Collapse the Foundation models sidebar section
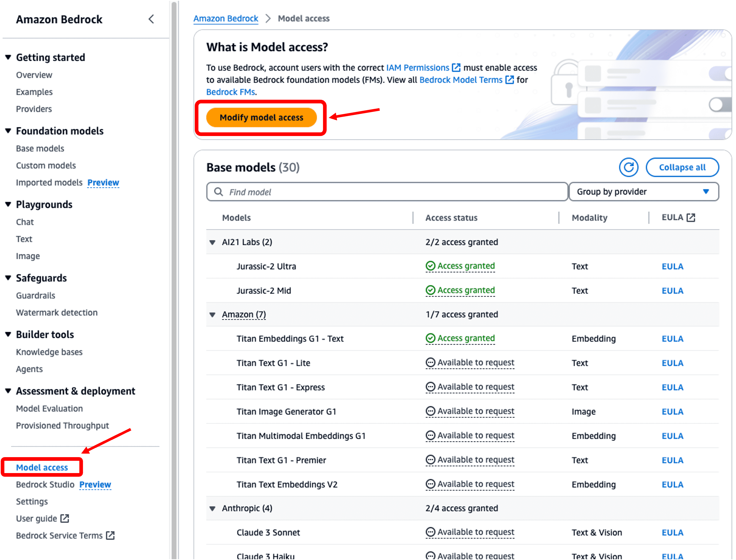The height and width of the screenshot is (560, 736). point(8,131)
